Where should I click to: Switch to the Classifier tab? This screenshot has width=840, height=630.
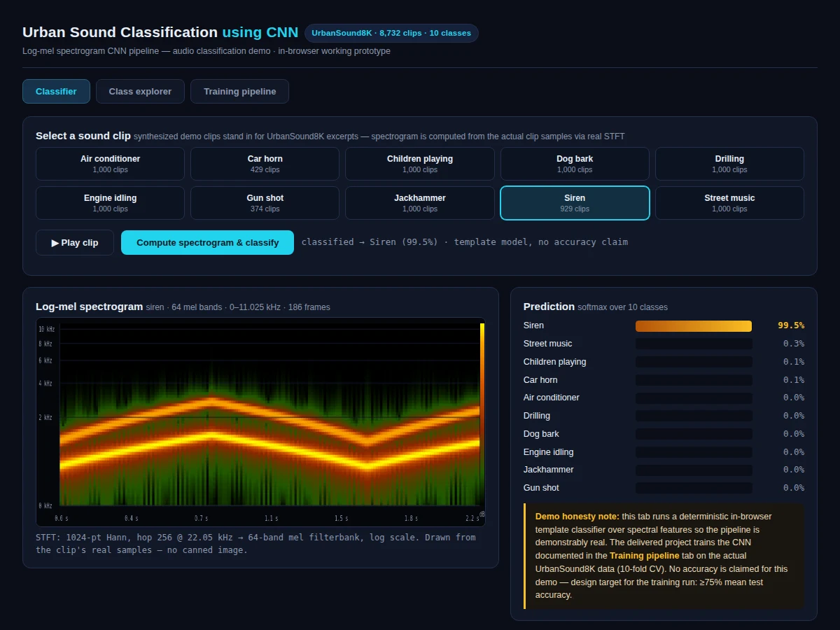point(56,92)
